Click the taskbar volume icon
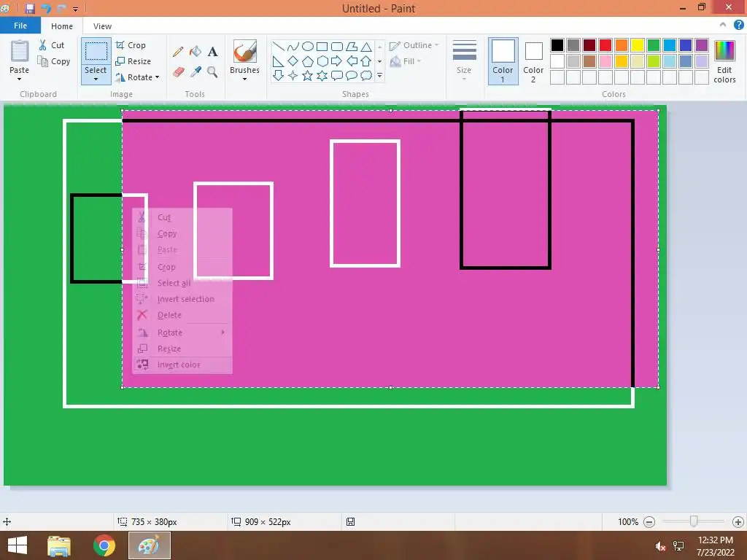The width and height of the screenshot is (747, 560). click(x=660, y=546)
